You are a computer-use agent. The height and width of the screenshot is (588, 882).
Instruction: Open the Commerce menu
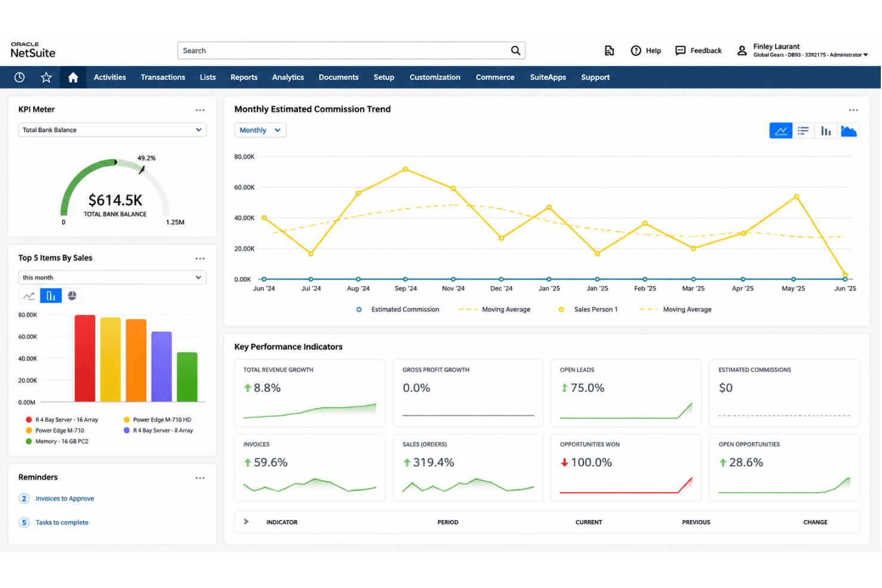(x=495, y=77)
